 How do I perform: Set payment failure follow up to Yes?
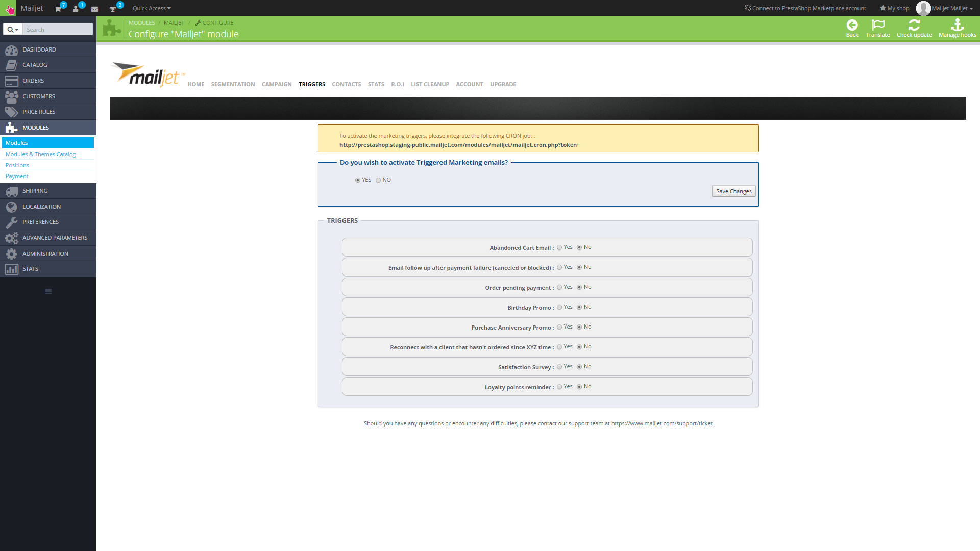pos(559,267)
